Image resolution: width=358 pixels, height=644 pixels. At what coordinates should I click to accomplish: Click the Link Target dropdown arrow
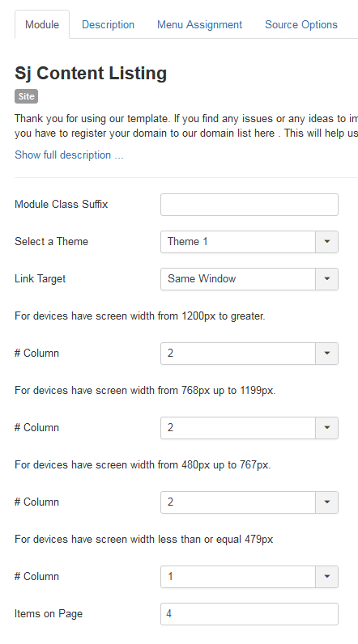[x=326, y=279]
